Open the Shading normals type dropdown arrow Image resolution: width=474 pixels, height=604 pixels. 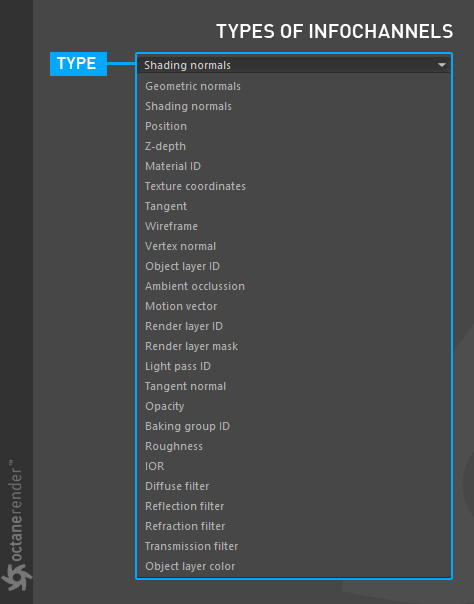point(442,65)
